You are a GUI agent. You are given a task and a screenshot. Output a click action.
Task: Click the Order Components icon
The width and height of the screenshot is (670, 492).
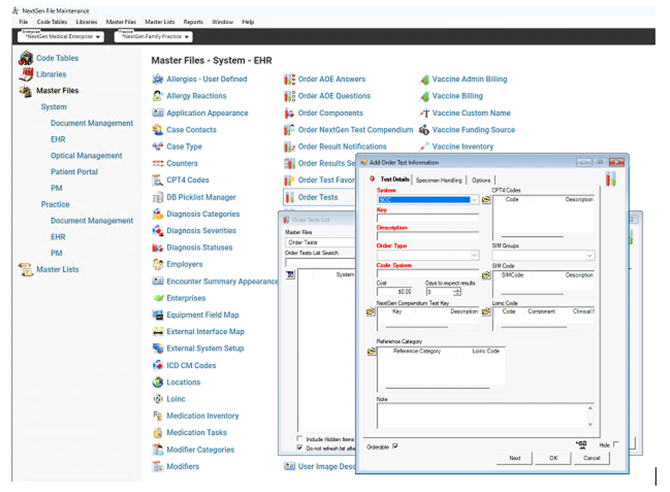289,113
